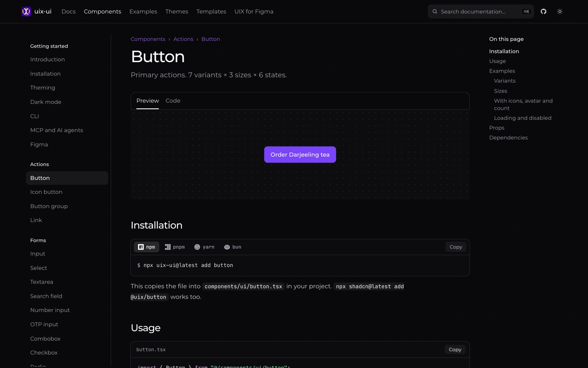Copy the button.tsx code snippet
Image resolution: width=588 pixels, height=368 pixels.
coord(455,349)
